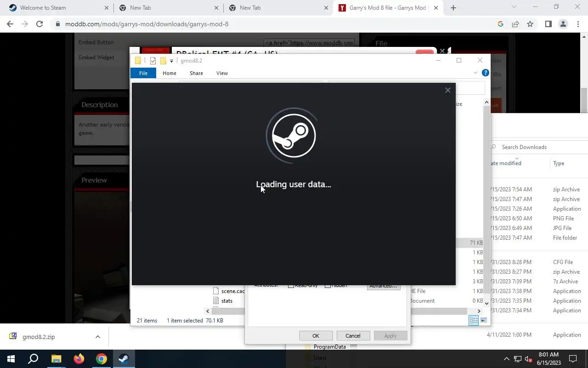Switch to the Home ribbon tab
Image resolution: width=588 pixels, height=368 pixels.
170,73
